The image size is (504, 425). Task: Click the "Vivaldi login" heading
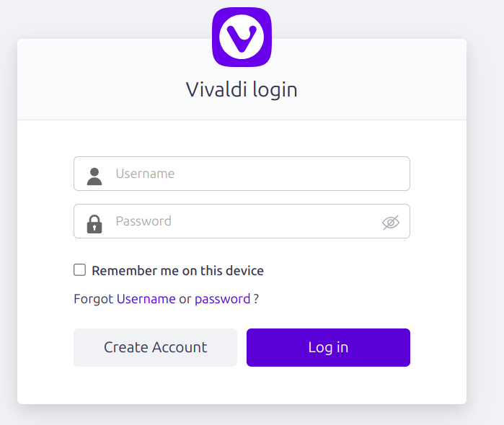pos(242,89)
